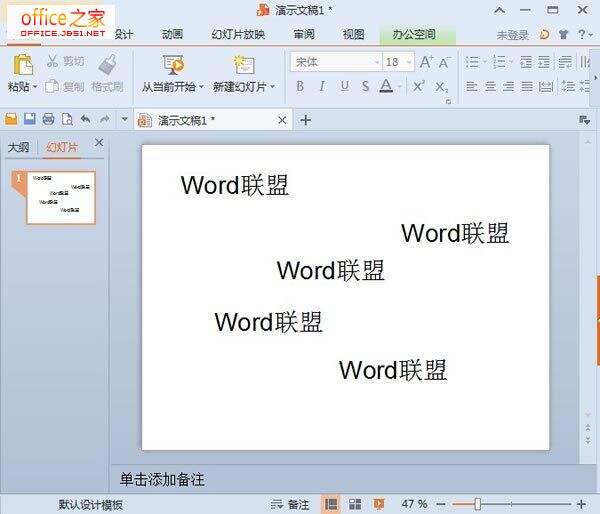The image size is (600, 514).
Task: Open the 大纲 outline panel tab
Action: point(19,147)
